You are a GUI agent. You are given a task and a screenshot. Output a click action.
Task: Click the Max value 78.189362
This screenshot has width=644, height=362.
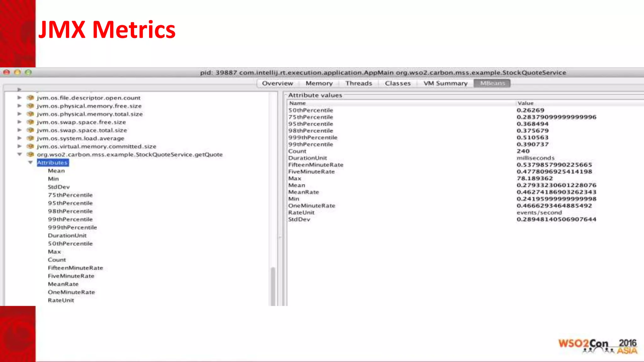click(535, 178)
